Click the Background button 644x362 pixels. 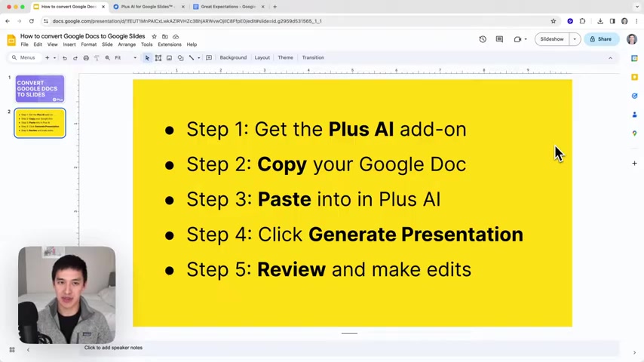point(233,58)
